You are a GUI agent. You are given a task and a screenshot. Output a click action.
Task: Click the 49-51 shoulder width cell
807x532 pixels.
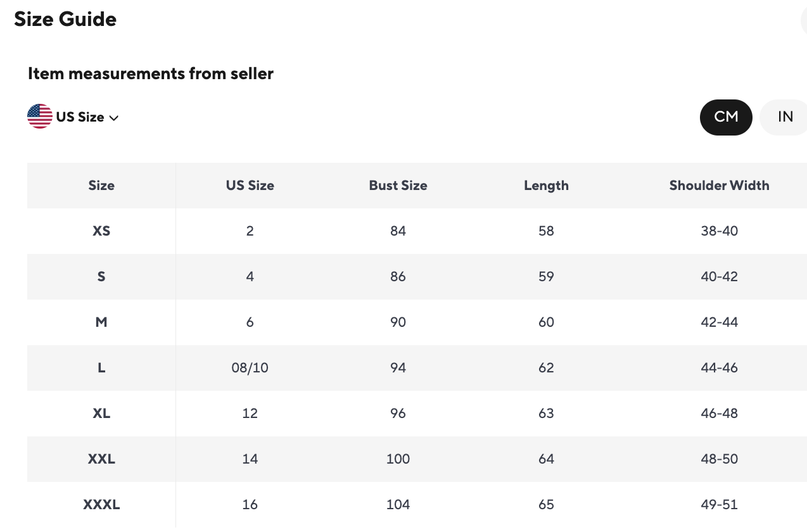[719, 505]
